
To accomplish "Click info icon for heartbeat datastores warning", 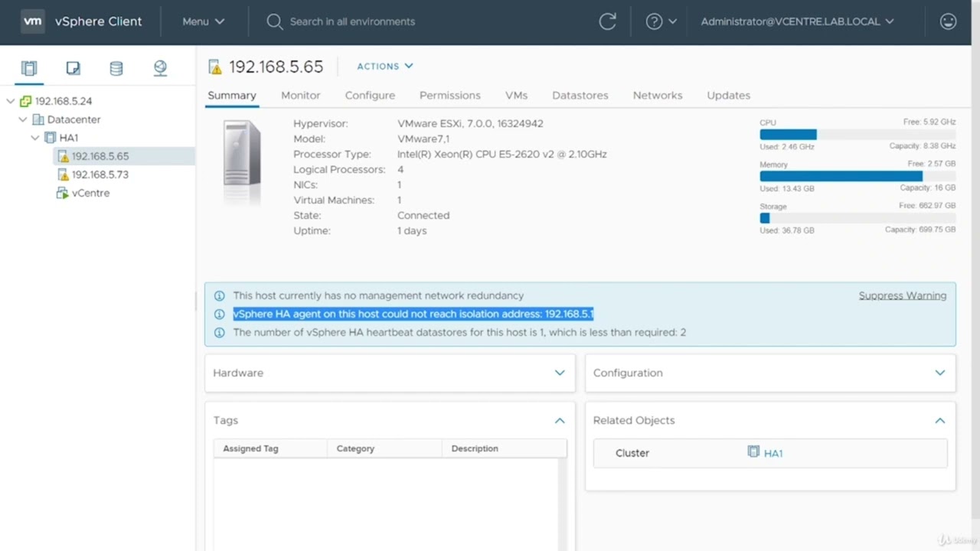I will click(x=220, y=332).
